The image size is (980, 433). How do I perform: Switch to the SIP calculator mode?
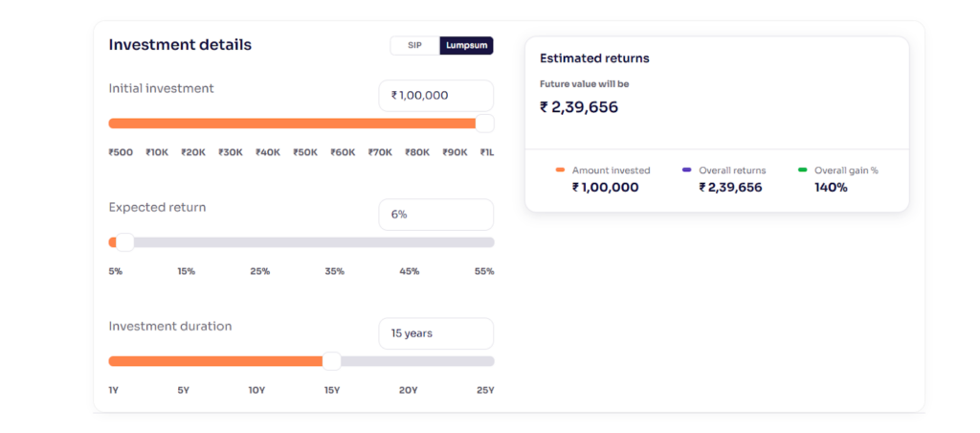point(414,45)
